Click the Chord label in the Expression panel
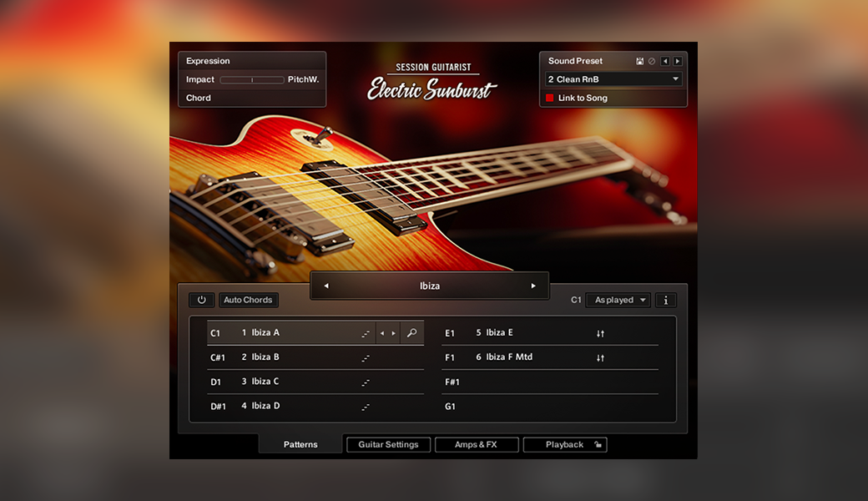Image resolution: width=868 pixels, height=501 pixels. tap(198, 98)
